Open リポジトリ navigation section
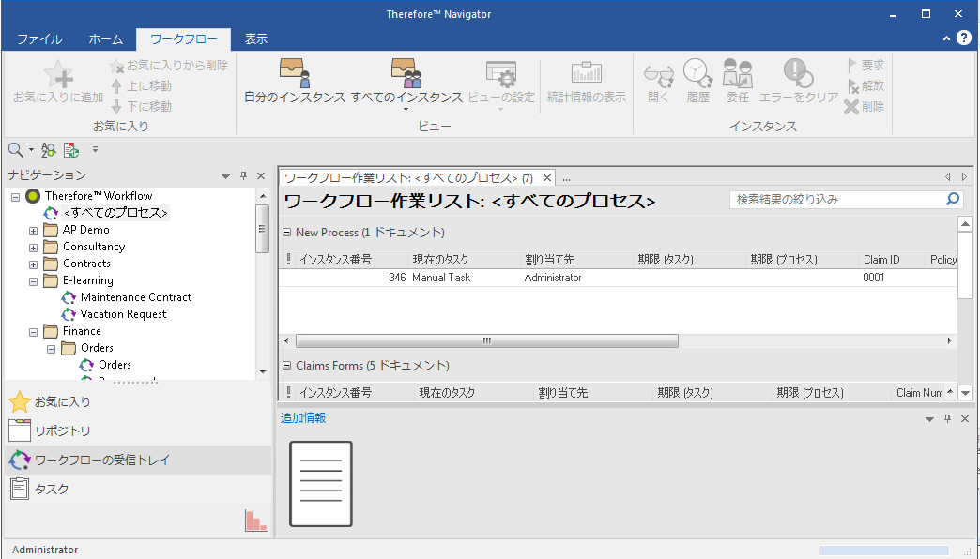980x559 pixels. point(137,431)
